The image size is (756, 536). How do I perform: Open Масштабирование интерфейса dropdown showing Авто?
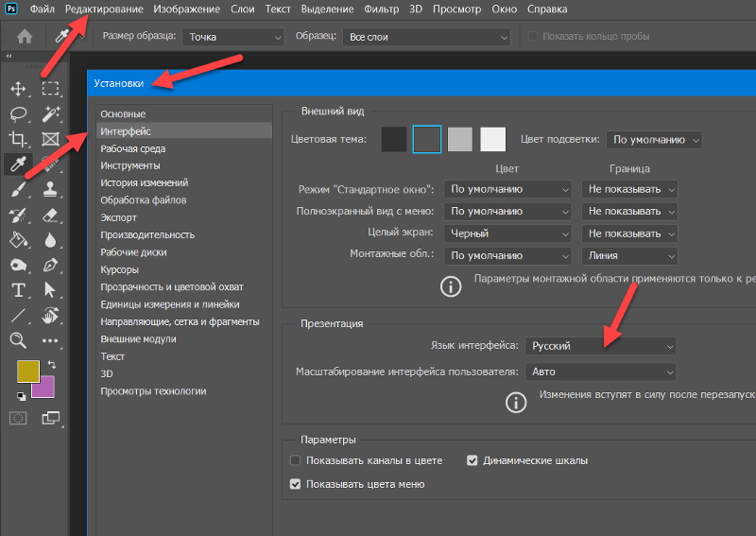click(x=600, y=372)
